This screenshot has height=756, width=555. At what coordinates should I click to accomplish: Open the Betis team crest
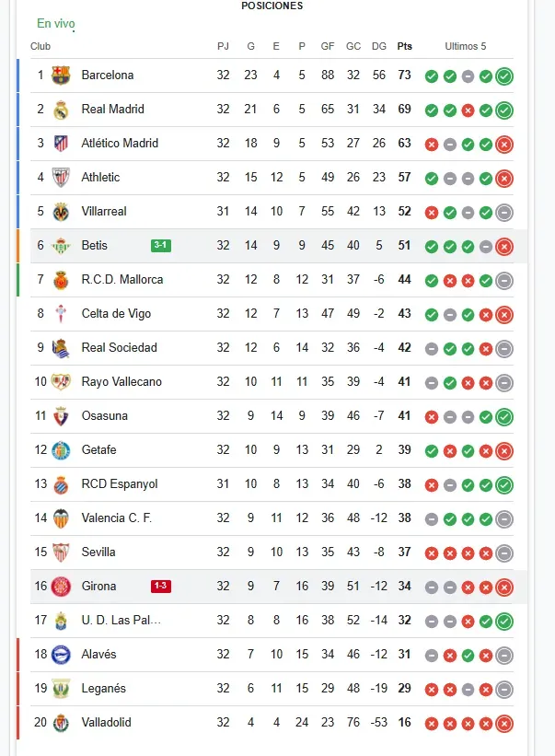point(61,246)
